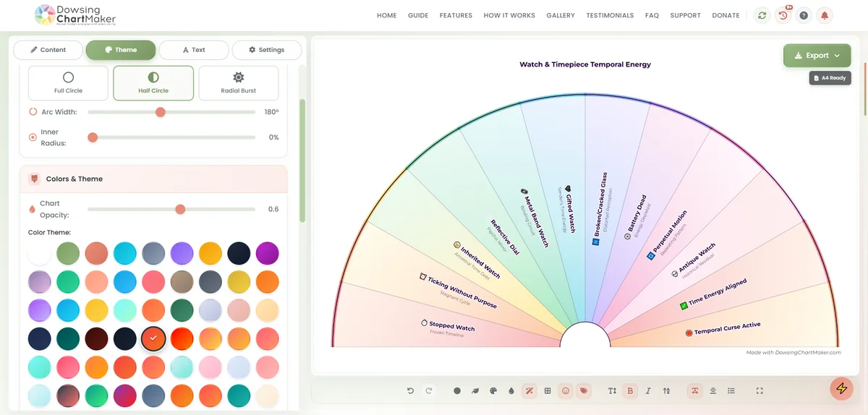Image resolution: width=868 pixels, height=415 pixels.
Task: Click the selected orange swatch with checkmark
Action: [x=153, y=338]
